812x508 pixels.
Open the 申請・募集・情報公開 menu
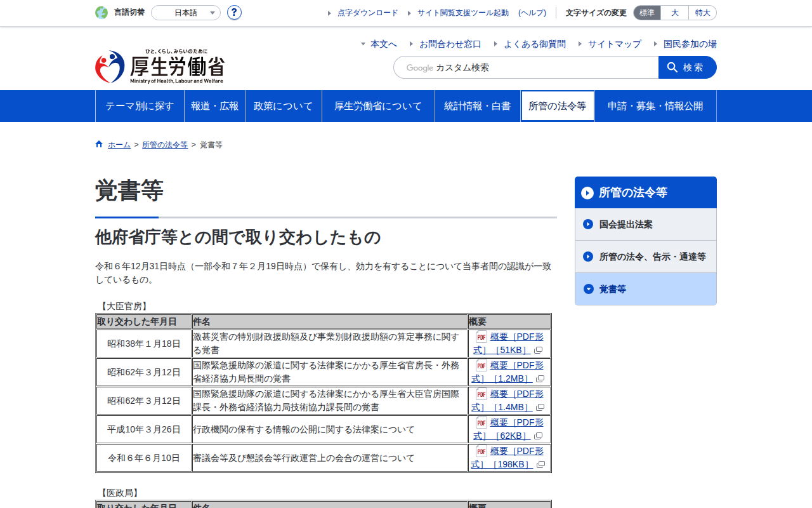[655, 106]
